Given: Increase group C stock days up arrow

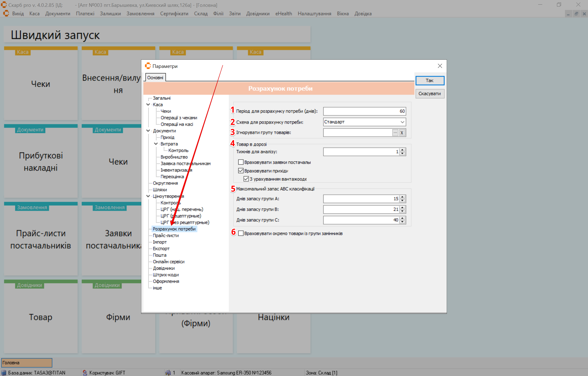Looking at the screenshot, I should coord(402,218).
